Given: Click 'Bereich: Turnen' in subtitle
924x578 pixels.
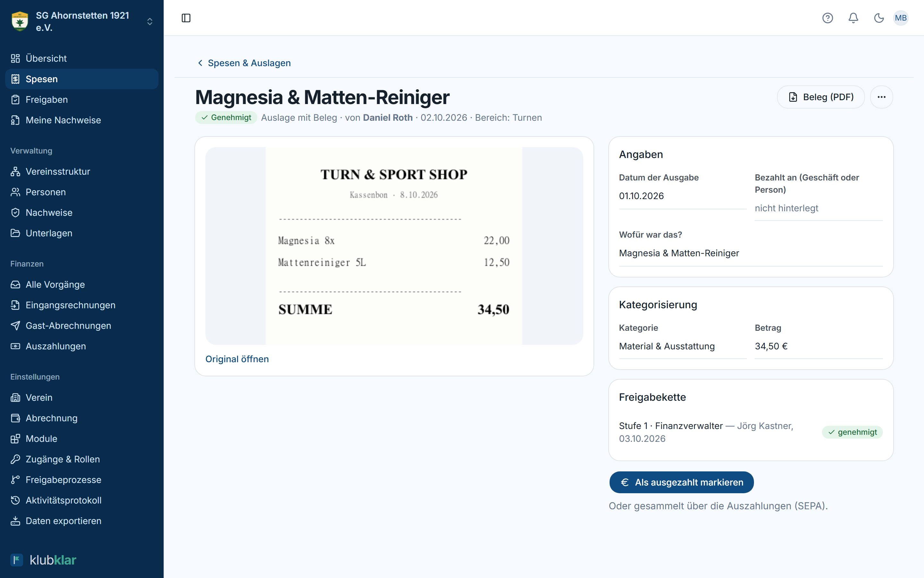Looking at the screenshot, I should 508,118.
